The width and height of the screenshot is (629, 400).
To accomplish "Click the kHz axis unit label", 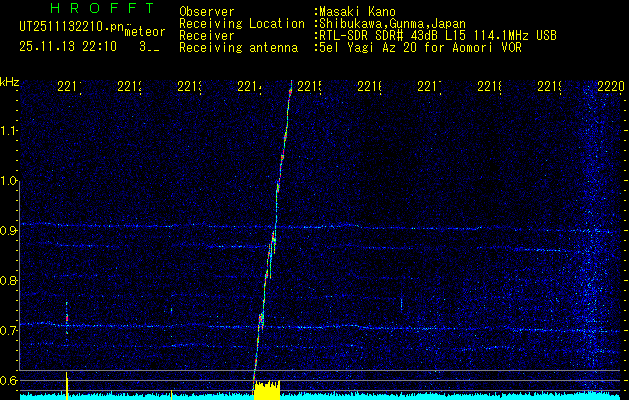I will point(10,81).
